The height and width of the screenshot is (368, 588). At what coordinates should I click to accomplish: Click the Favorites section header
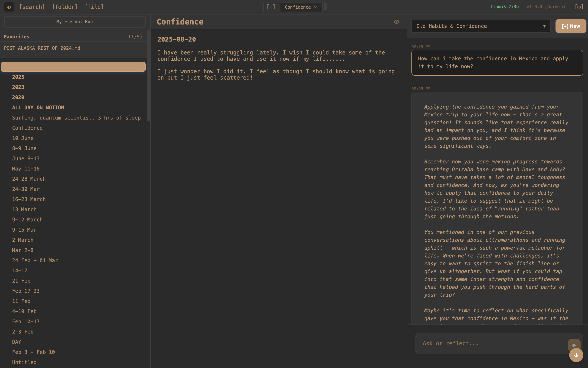pos(73,37)
